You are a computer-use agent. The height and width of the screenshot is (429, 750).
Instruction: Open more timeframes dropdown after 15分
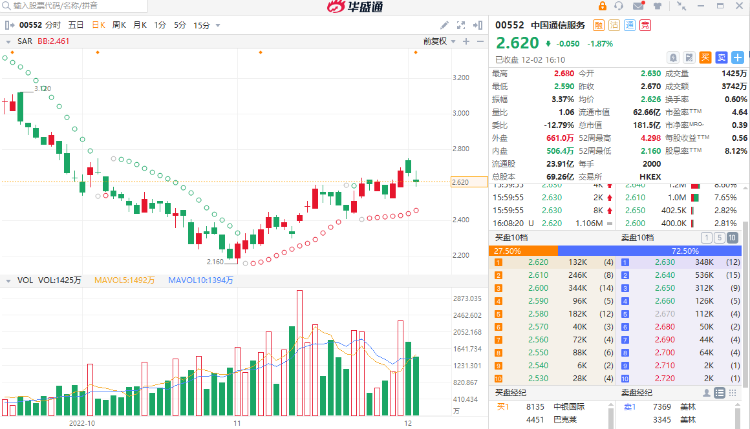point(218,25)
